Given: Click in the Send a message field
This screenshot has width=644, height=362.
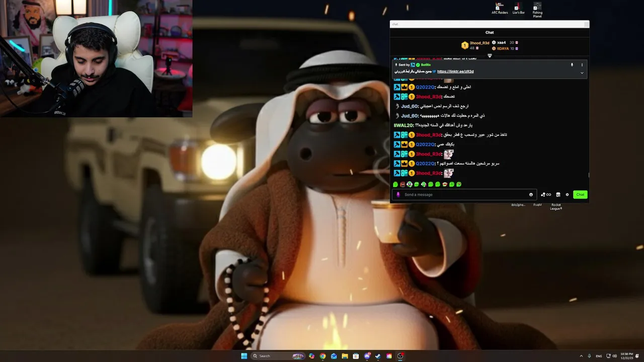Looking at the screenshot, I should (464, 195).
